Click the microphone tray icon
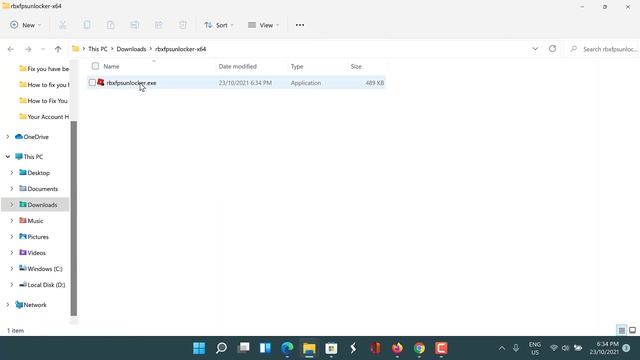Viewport: 640px width, 360px height. (516, 348)
